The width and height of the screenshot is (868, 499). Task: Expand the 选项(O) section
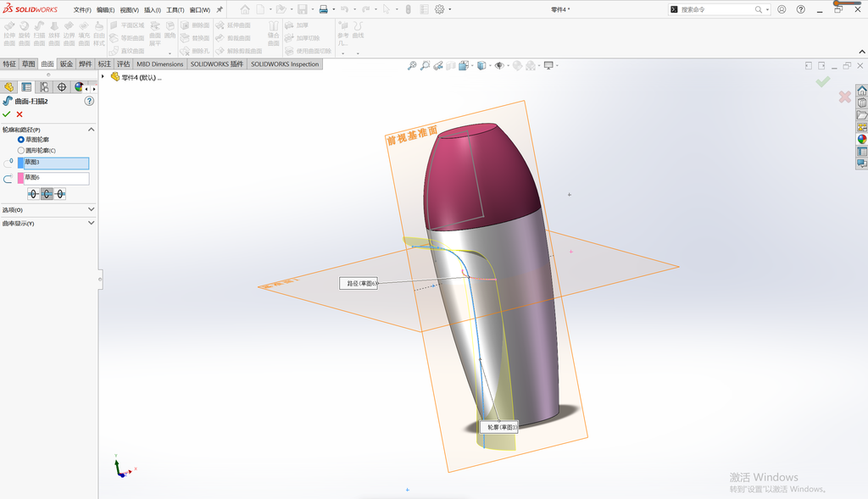tap(48, 209)
